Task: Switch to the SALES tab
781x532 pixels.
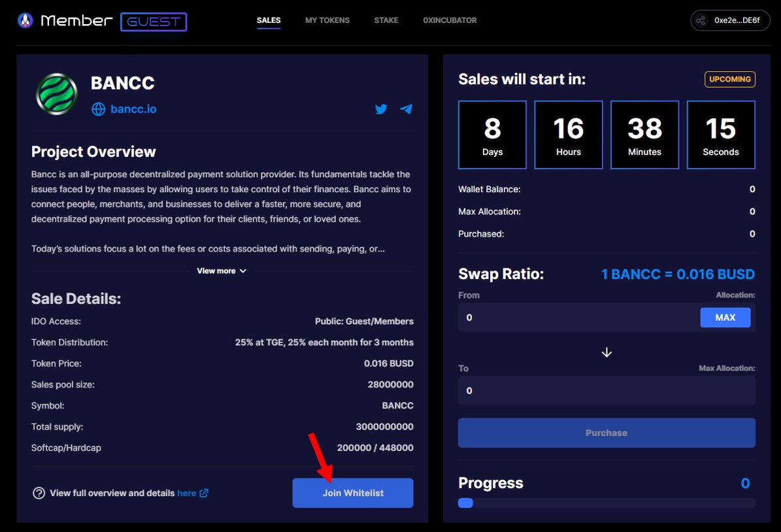Action: pyautogui.click(x=269, y=20)
